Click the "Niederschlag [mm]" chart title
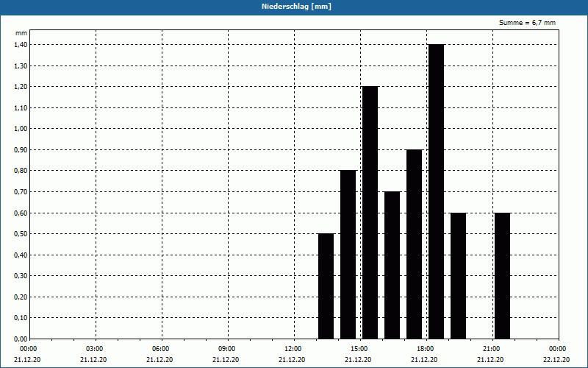Viewport: 588px width, 368px height. (x=296, y=7)
